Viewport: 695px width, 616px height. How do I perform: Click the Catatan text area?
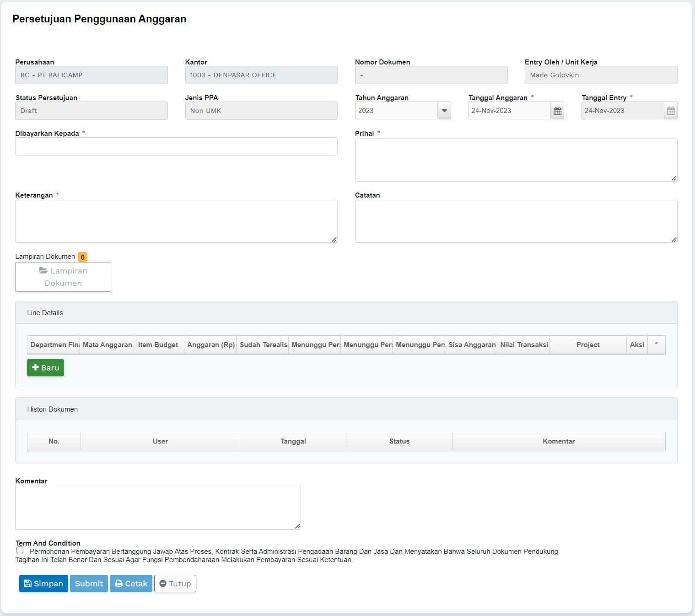click(516, 221)
